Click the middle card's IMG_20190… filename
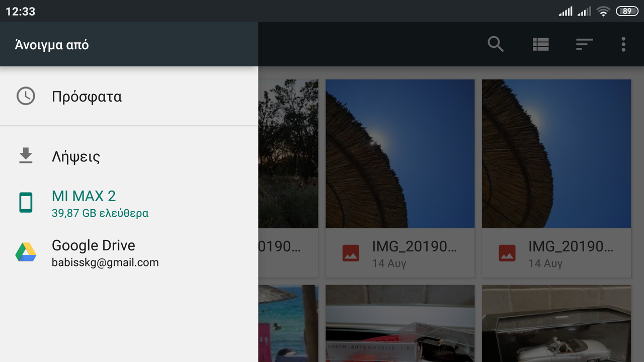Screen dimensions: 644x362 (x=415, y=246)
